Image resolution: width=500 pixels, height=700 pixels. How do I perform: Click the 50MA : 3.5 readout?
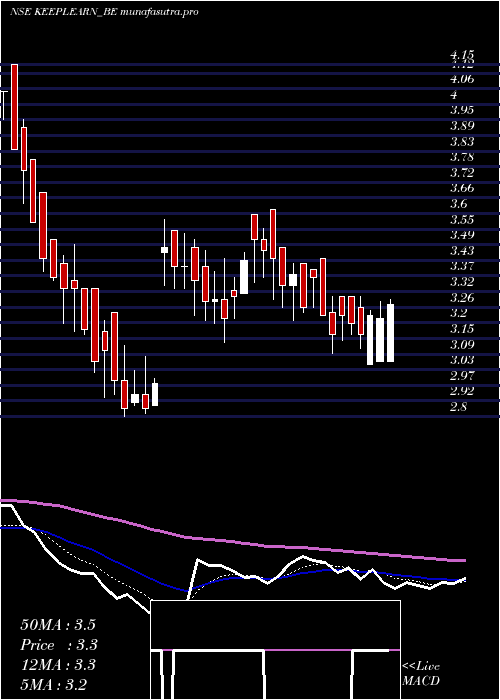point(58,625)
